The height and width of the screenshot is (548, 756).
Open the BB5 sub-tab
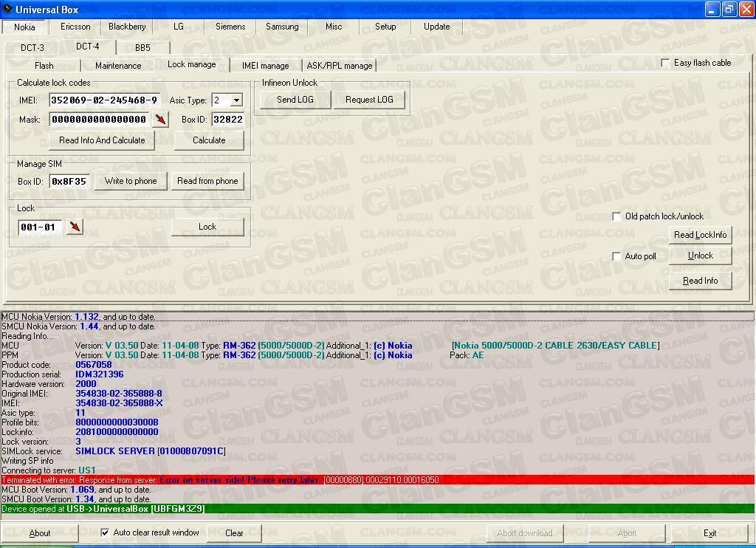(x=142, y=47)
